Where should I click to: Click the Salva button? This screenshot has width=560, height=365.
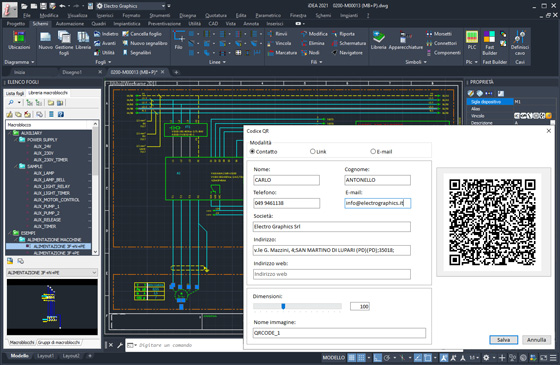503,340
